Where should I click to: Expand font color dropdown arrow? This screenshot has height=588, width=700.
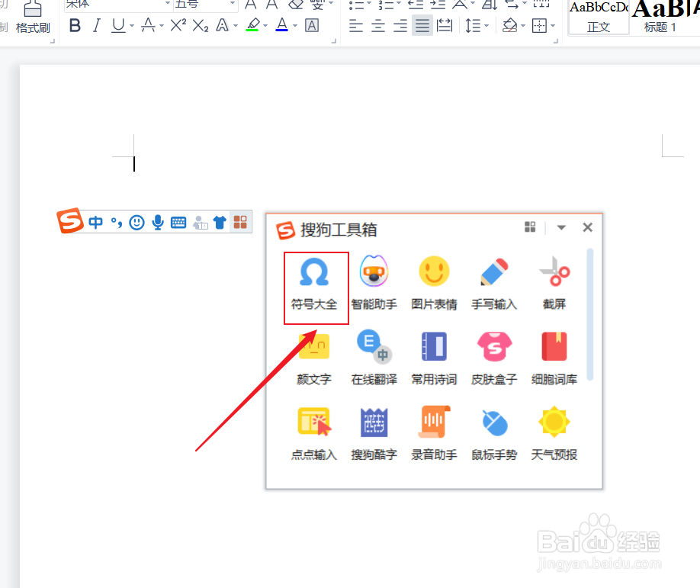pyautogui.click(x=295, y=26)
